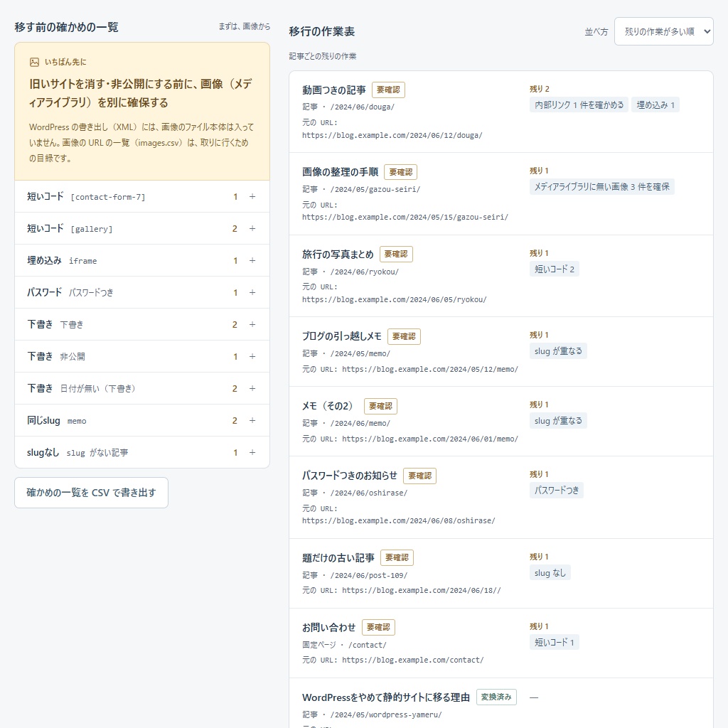Expand the [gallery] short code row
The height and width of the screenshot is (728, 728).
(142, 228)
